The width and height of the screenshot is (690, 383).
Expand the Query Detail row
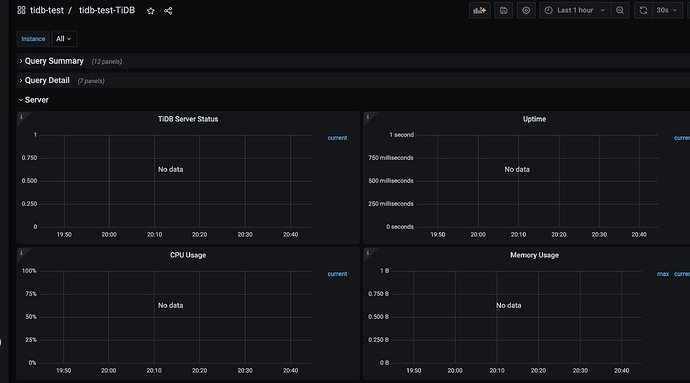(47, 81)
